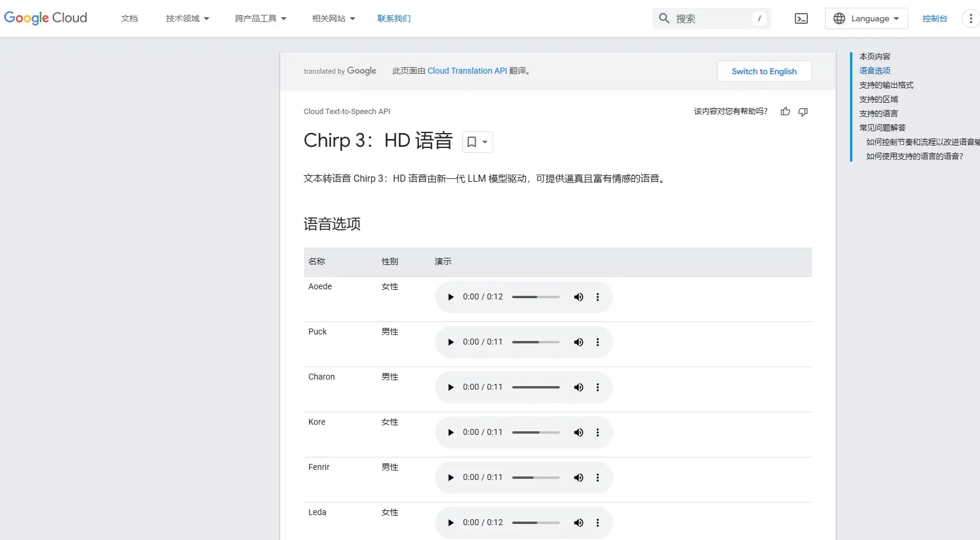Play the Charon voice sample
The width and height of the screenshot is (980, 540).
451,387
